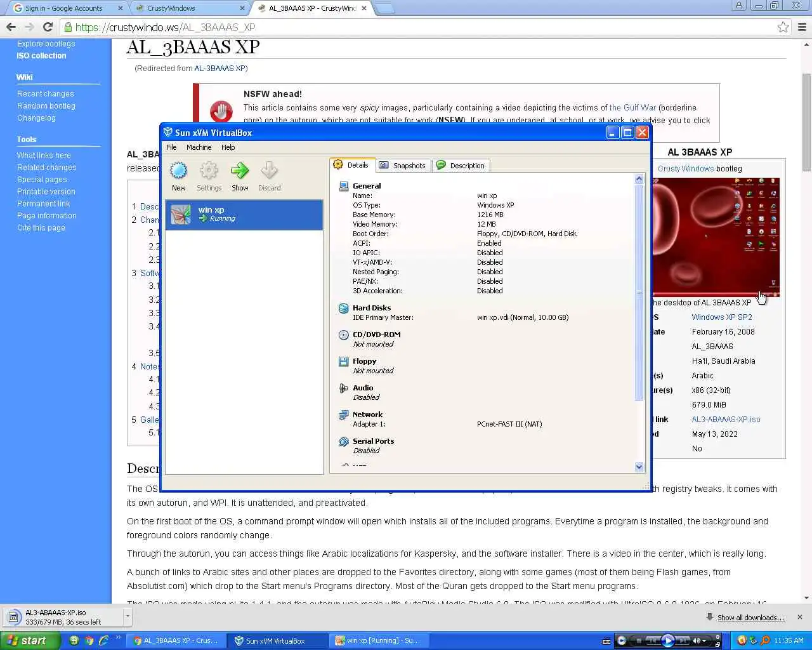Reload the page with the refresh icon

tap(48, 27)
